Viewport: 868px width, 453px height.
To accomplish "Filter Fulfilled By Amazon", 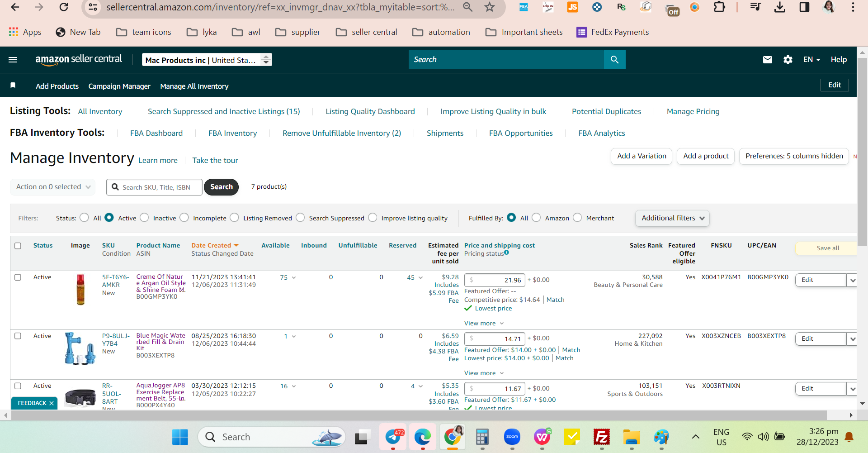I will point(536,218).
